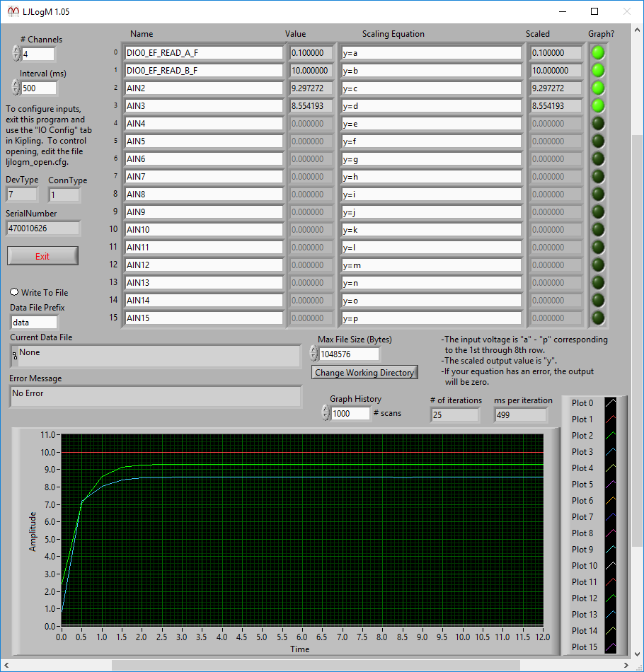Click the Plot 10 legend line icon
The image size is (644, 672).
[612, 565]
